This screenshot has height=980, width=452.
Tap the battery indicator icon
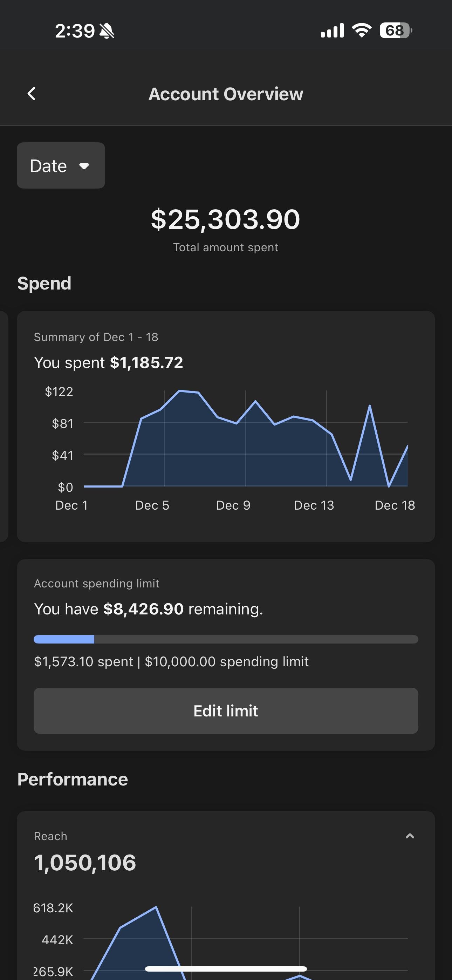pyautogui.click(x=396, y=30)
